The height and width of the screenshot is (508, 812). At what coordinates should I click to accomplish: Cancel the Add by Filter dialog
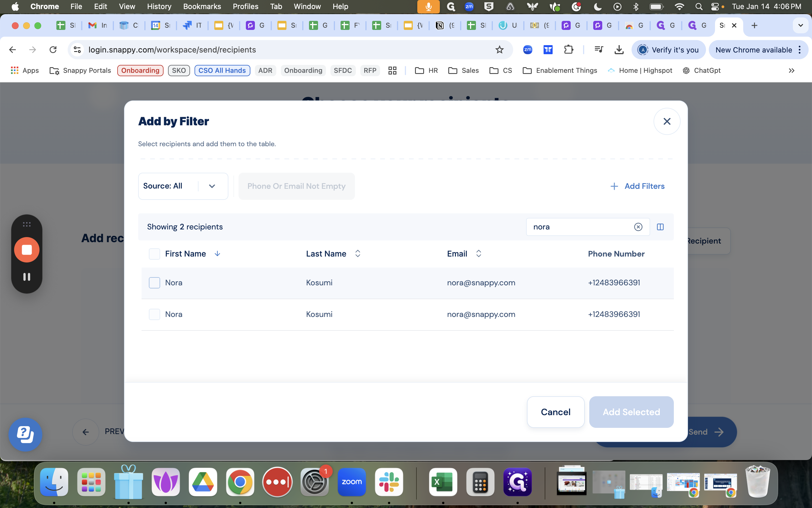pyautogui.click(x=556, y=412)
